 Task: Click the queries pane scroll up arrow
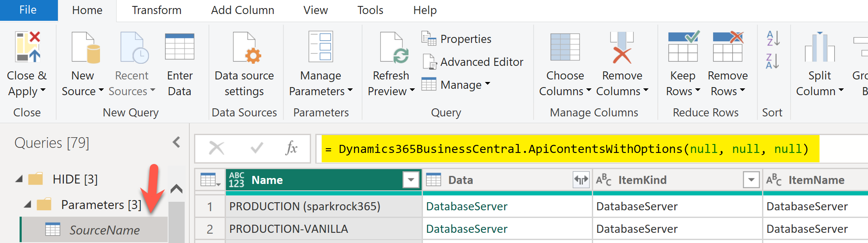pyautogui.click(x=177, y=189)
